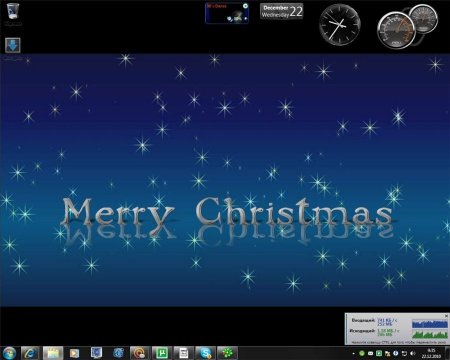Show hidden tray icons arrow
This screenshot has width=450, height=360.
tap(353, 353)
